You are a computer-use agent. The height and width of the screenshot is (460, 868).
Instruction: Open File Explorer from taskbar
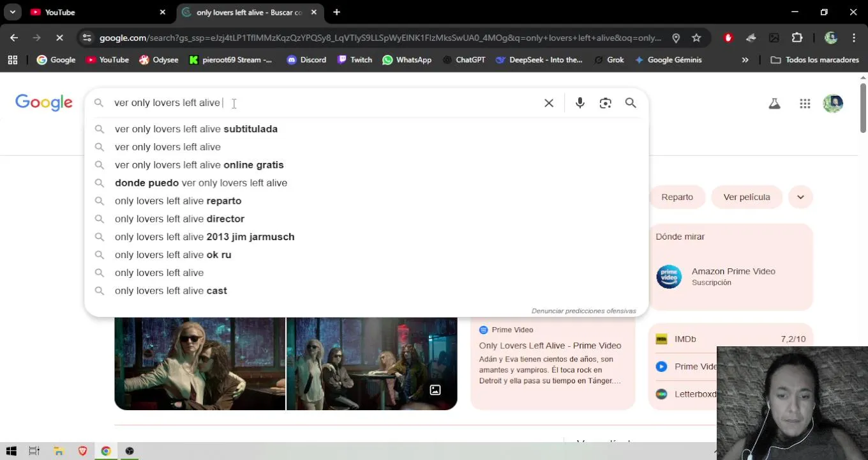(x=59, y=451)
